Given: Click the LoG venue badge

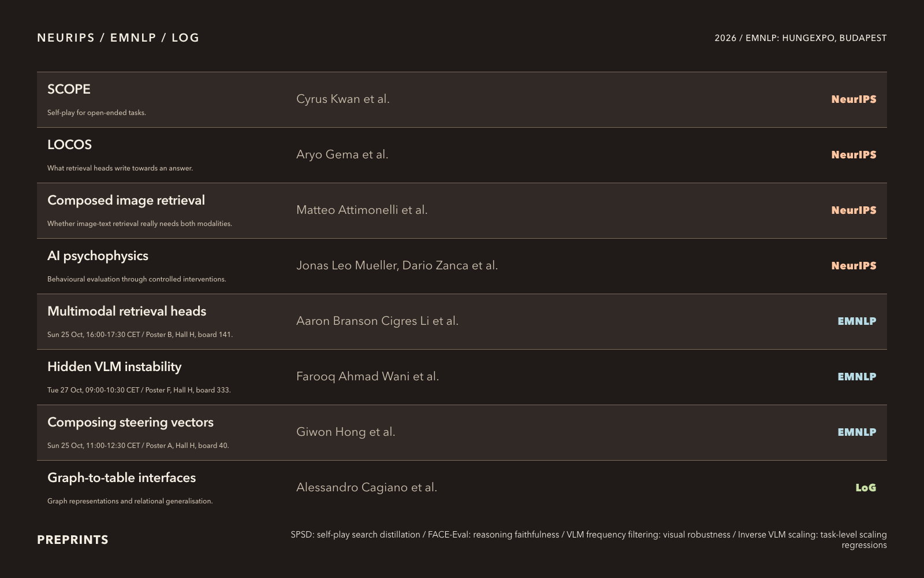Looking at the screenshot, I should point(866,488).
